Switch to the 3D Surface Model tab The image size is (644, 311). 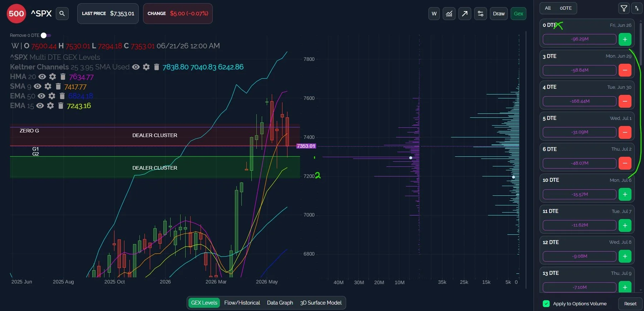click(x=321, y=303)
